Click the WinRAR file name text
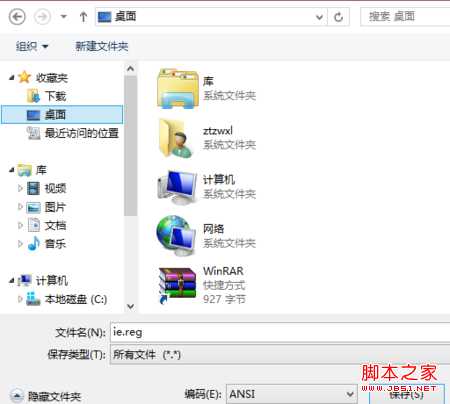 (x=223, y=271)
